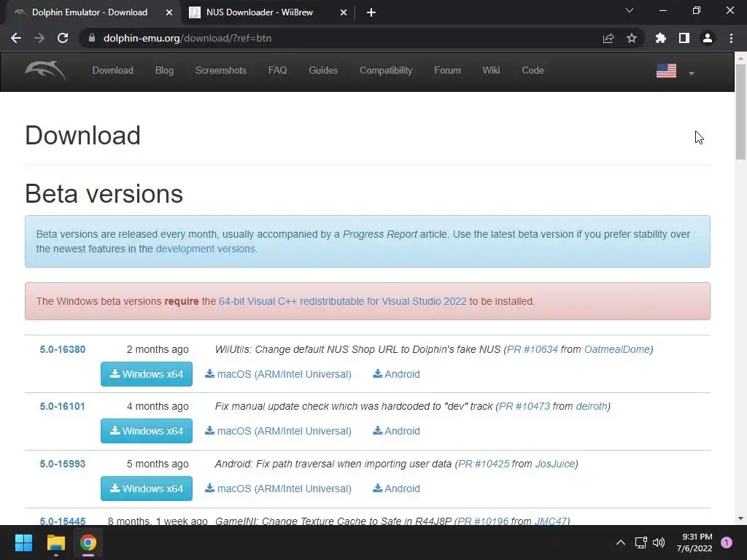Click the Chrome icon on the taskbar
The height and width of the screenshot is (560, 747).
click(x=88, y=542)
